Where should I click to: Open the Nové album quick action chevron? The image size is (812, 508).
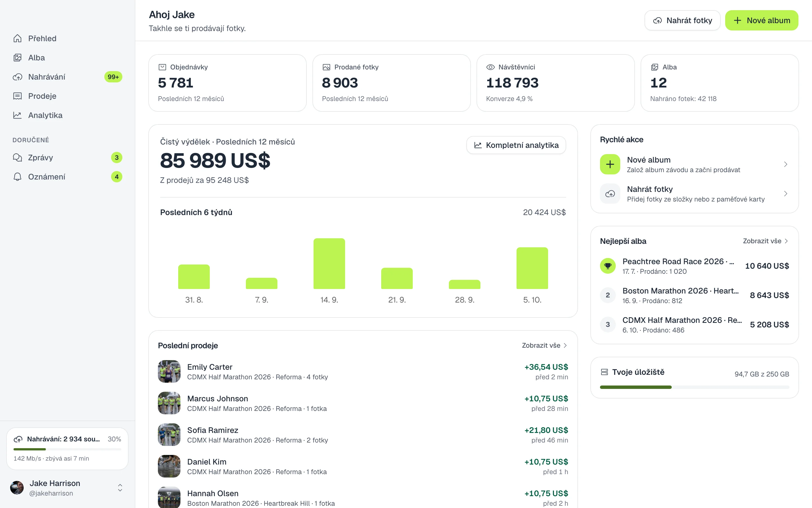coord(785,164)
